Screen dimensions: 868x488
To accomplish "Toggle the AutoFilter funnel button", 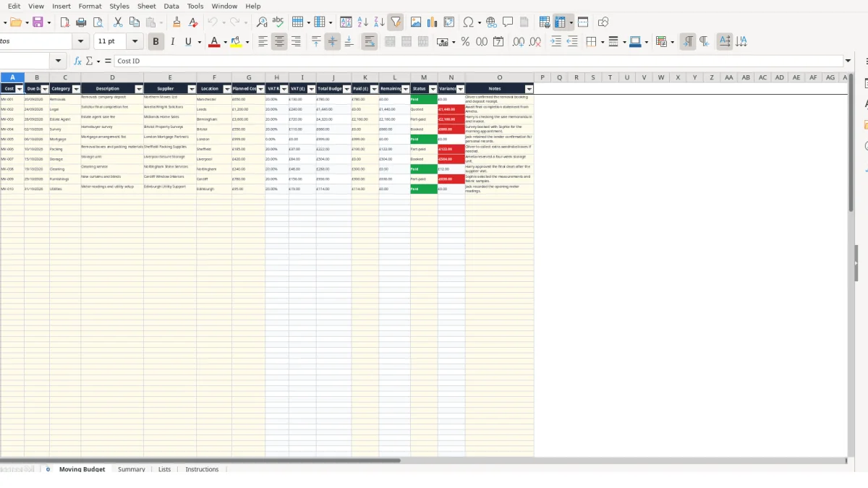I will click(x=396, y=22).
